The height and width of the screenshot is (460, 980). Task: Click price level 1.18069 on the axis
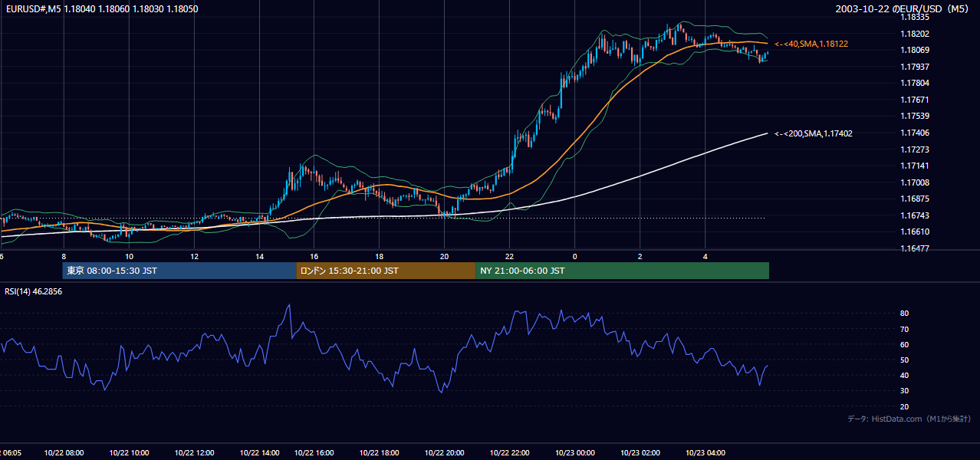914,50
